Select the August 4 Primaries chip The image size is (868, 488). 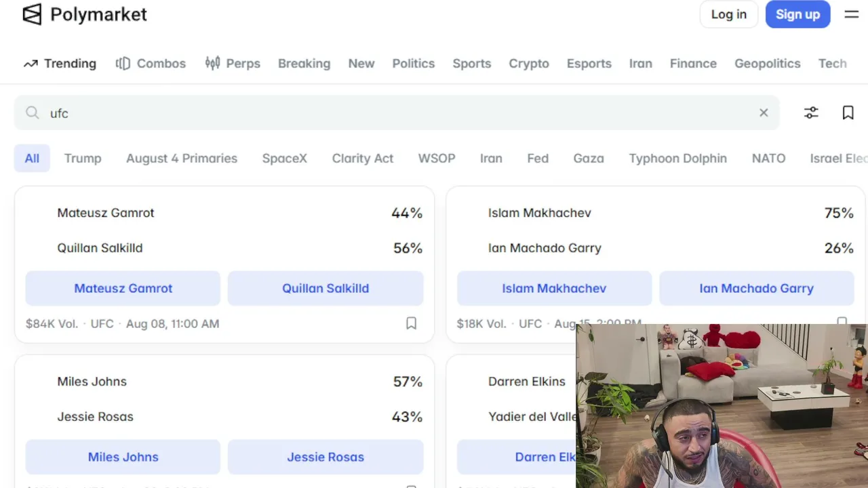[182, 159]
